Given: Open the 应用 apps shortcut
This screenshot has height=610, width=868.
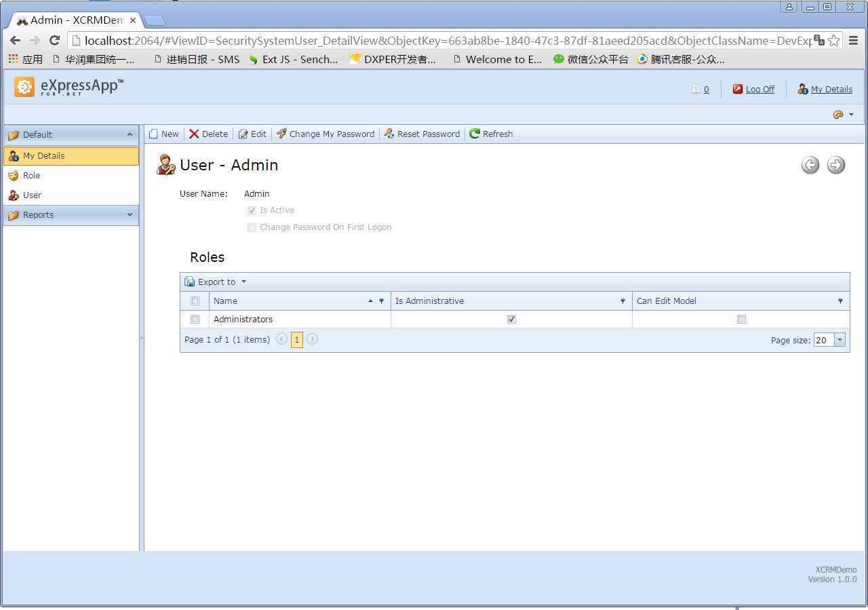Looking at the screenshot, I should click(26, 59).
